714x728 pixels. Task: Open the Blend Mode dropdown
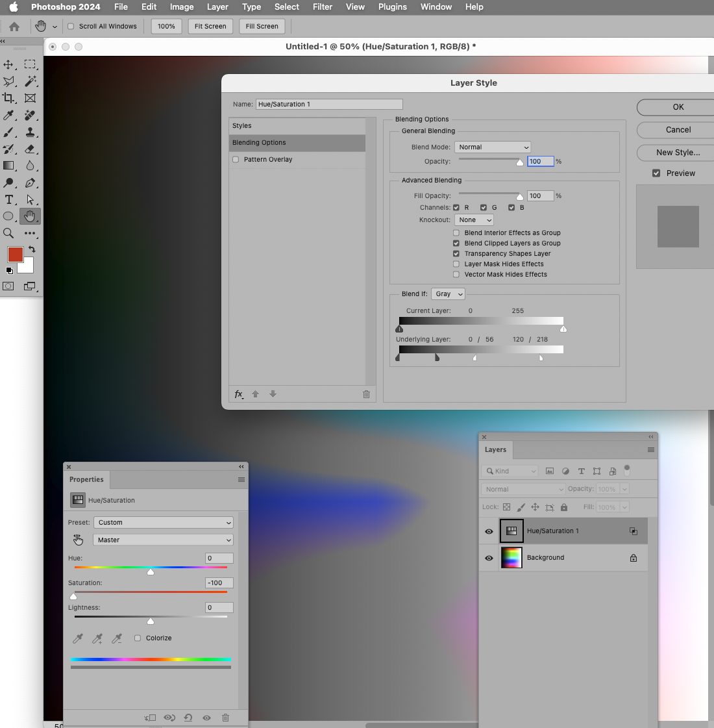click(x=492, y=147)
